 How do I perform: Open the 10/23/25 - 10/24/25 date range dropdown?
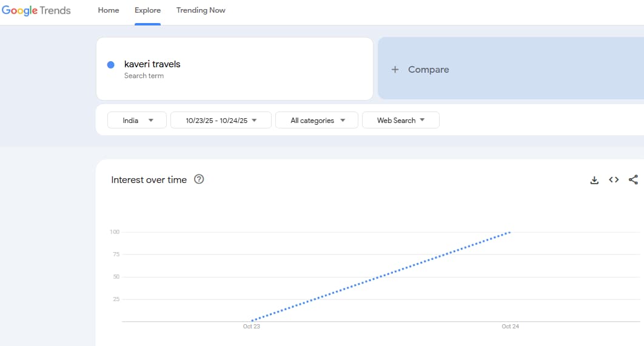point(221,120)
